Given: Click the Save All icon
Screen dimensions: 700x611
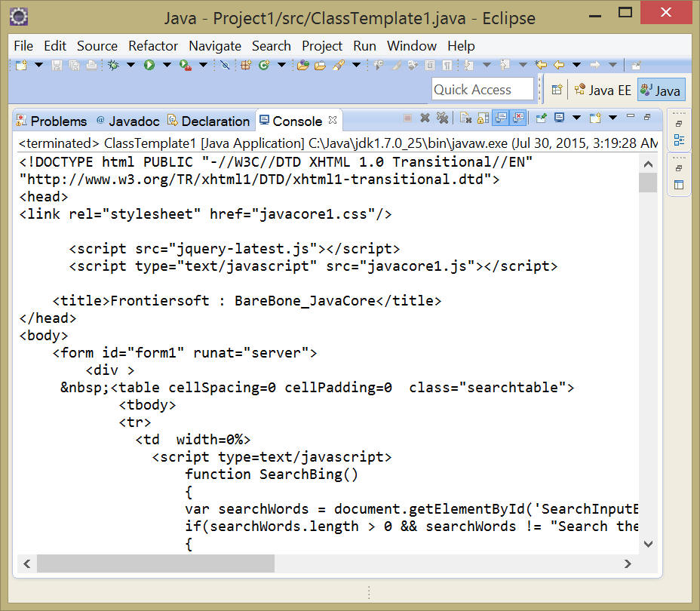Looking at the screenshot, I should click(74, 65).
